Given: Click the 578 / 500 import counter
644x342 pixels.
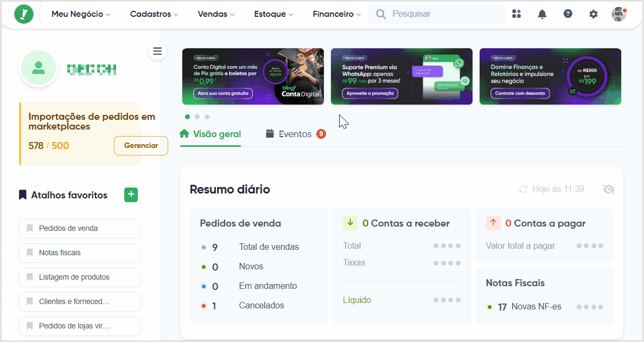Looking at the screenshot, I should 48,146.
